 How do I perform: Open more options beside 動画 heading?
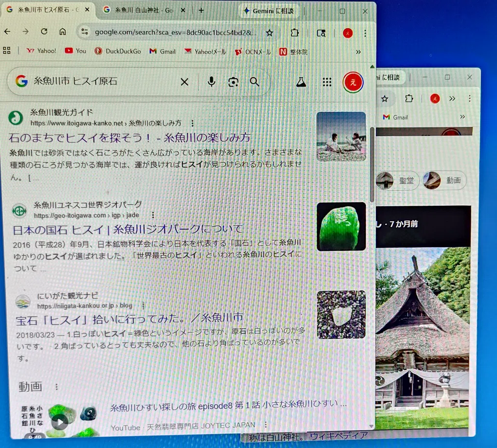[57, 387]
